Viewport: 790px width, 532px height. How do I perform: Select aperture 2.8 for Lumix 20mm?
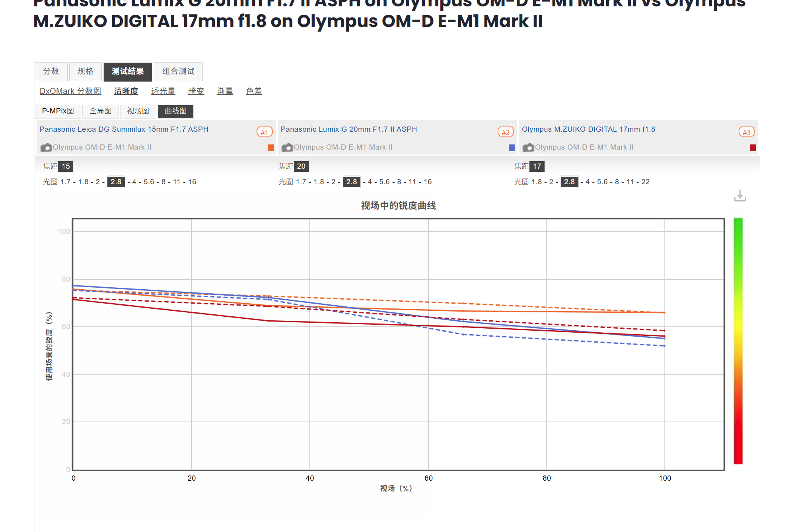(352, 182)
